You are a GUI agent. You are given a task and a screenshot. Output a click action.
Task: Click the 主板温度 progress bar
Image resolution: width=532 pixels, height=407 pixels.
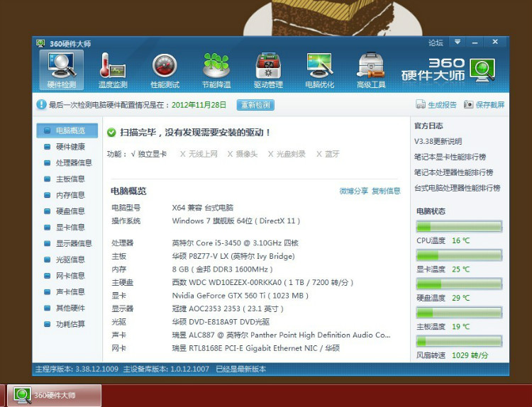[459, 313]
